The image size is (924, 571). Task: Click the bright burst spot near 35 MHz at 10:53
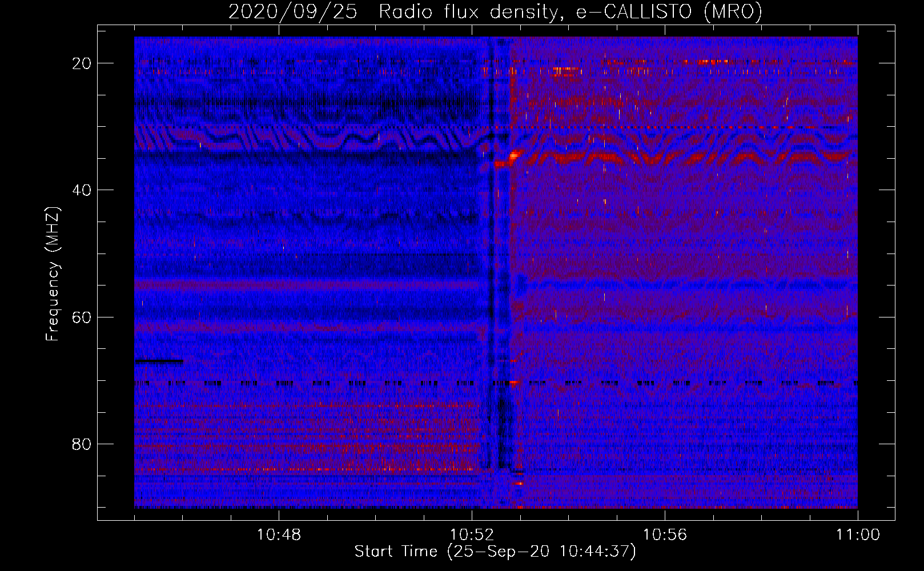click(515, 154)
